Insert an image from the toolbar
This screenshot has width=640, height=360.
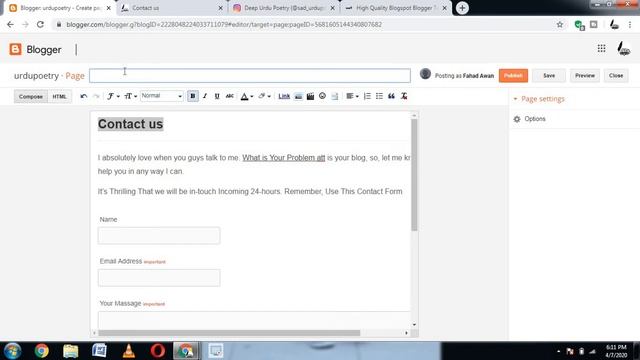298,96
